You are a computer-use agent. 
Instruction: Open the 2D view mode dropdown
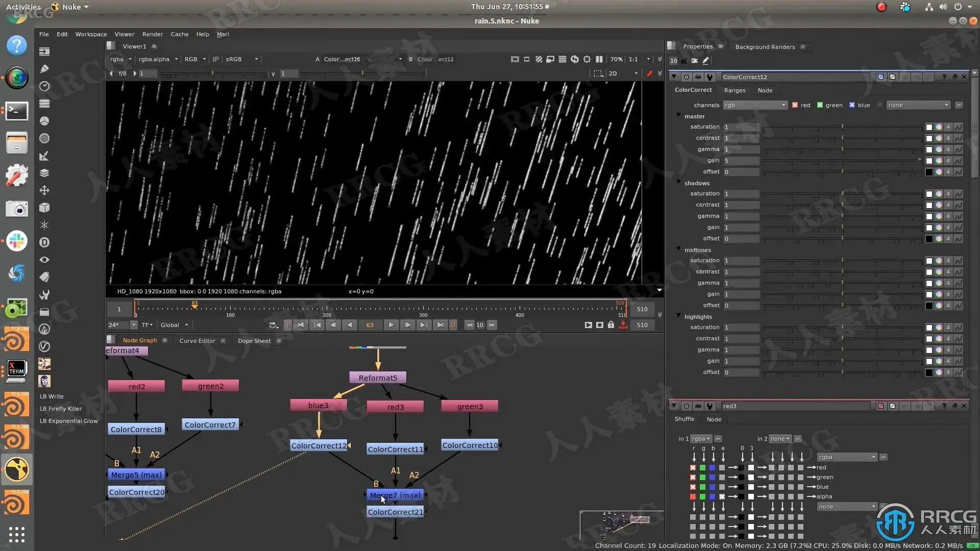[x=623, y=73]
